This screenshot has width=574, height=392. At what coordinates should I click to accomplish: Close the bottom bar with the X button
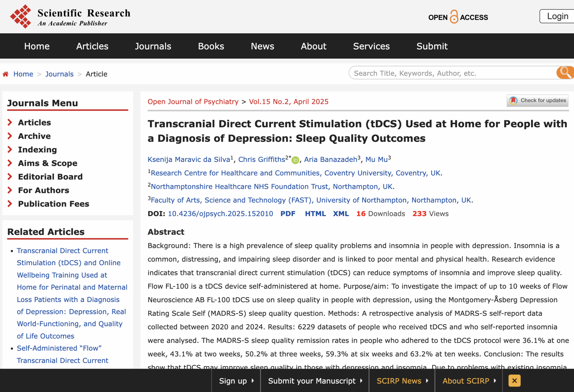coord(514,381)
